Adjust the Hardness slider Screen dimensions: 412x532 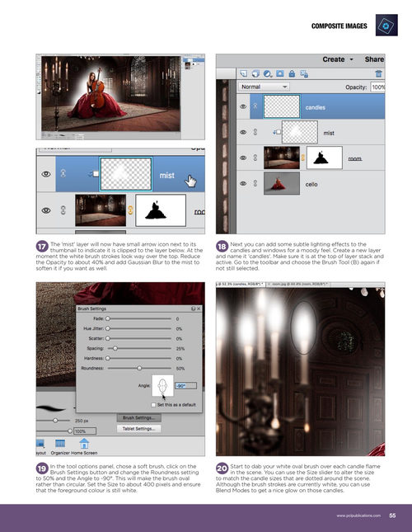click(x=108, y=358)
